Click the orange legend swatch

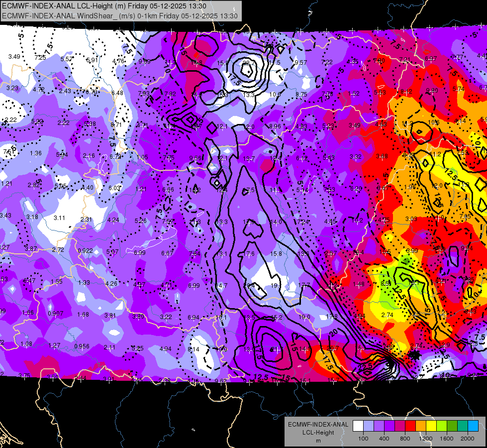pyautogui.click(x=421, y=426)
